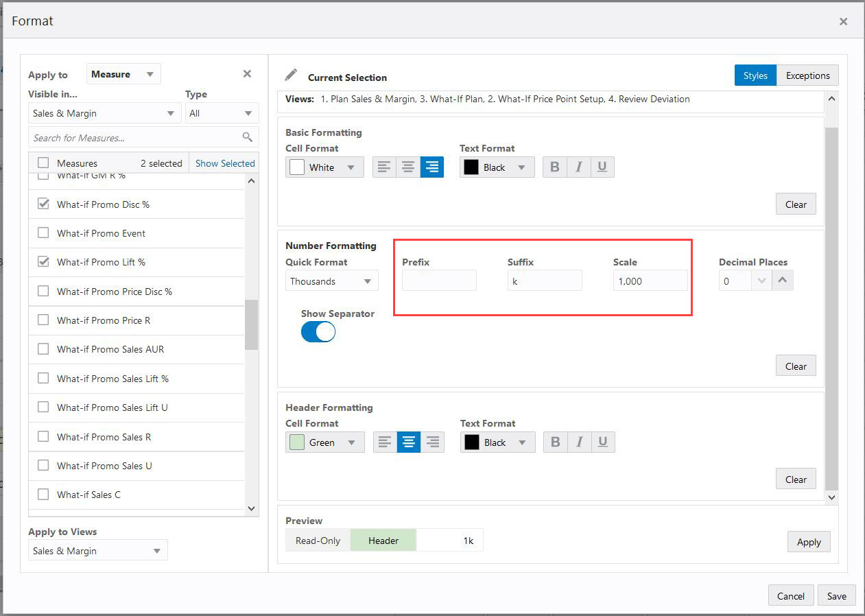This screenshot has height=616, width=865.
Task: Switch to the Exceptions tab
Action: coord(807,75)
